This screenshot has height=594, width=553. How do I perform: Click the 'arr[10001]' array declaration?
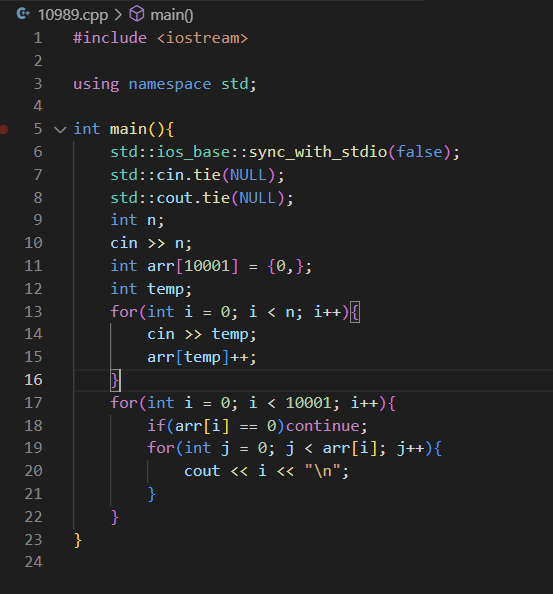(193, 266)
